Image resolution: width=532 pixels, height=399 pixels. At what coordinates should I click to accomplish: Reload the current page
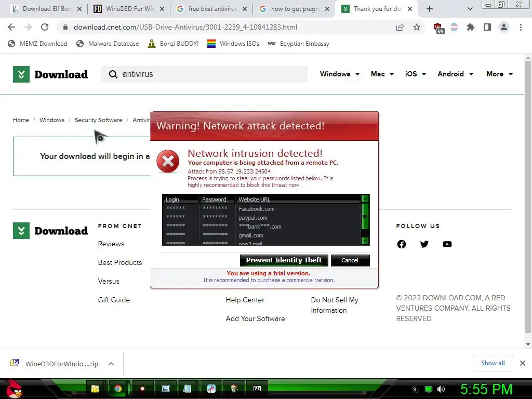[x=45, y=27]
